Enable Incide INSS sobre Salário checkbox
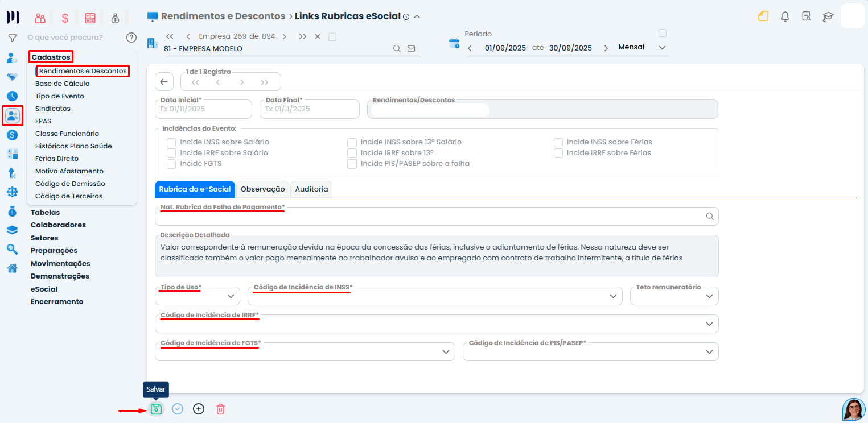The height and width of the screenshot is (423, 868). tap(171, 142)
